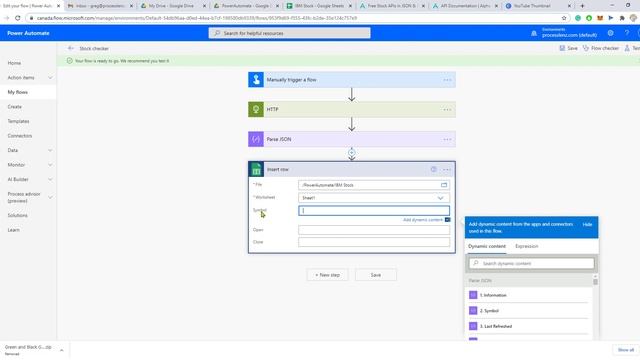The height and width of the screenshot is (360, 640).
Task: Expand the Action items menu
Action: click(50, 78)
